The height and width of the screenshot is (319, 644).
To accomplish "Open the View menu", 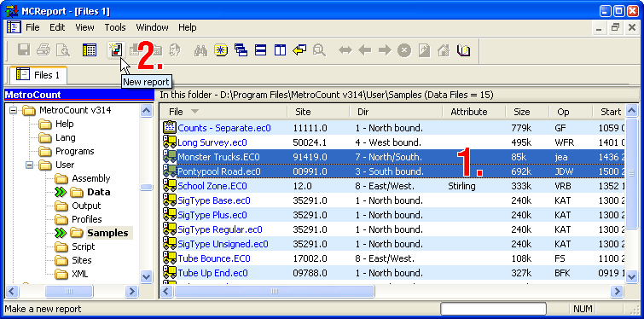I will (x=84, y=27).
